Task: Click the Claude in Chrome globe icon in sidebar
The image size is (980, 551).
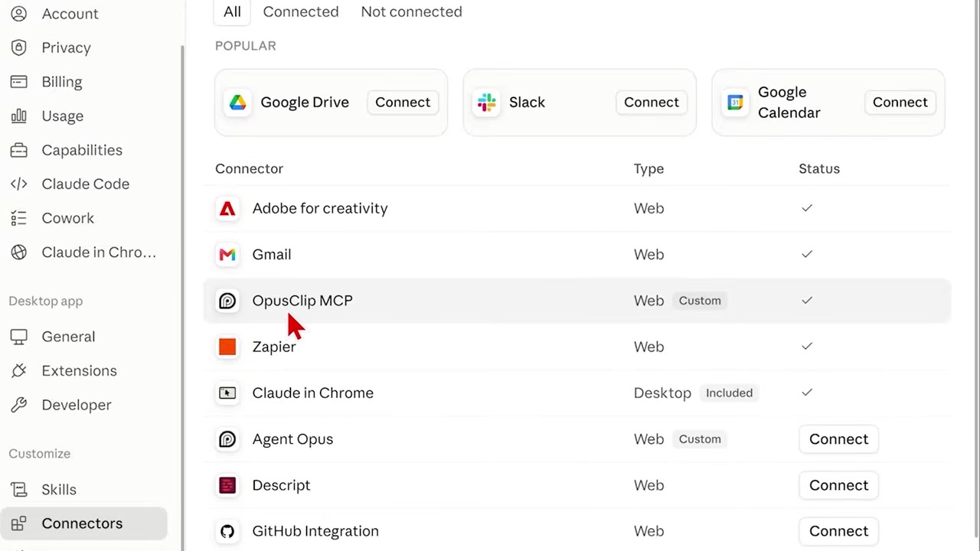Action: coord(18,252)
